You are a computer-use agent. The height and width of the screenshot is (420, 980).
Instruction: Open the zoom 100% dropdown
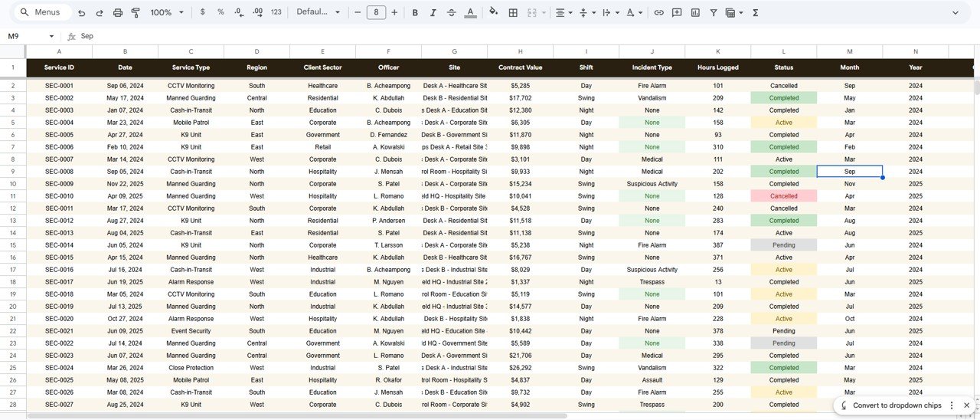point(167,12)
